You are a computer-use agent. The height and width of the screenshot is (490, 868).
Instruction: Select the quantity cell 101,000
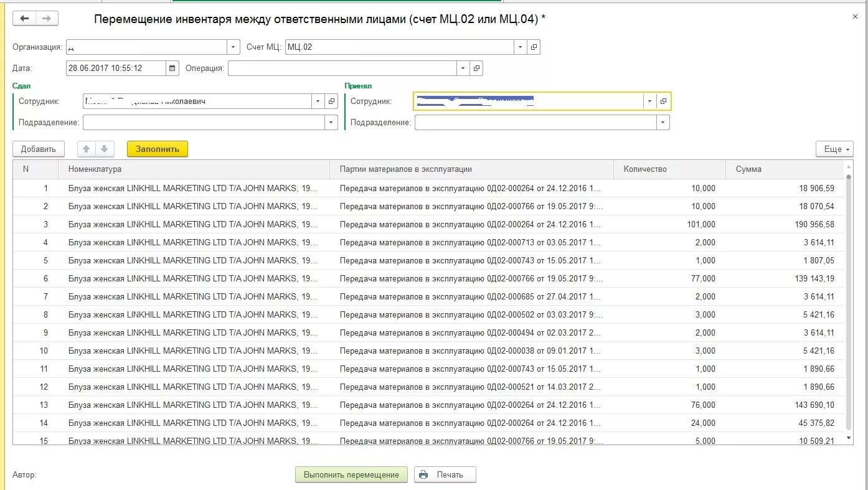click(x=669, y=224)
